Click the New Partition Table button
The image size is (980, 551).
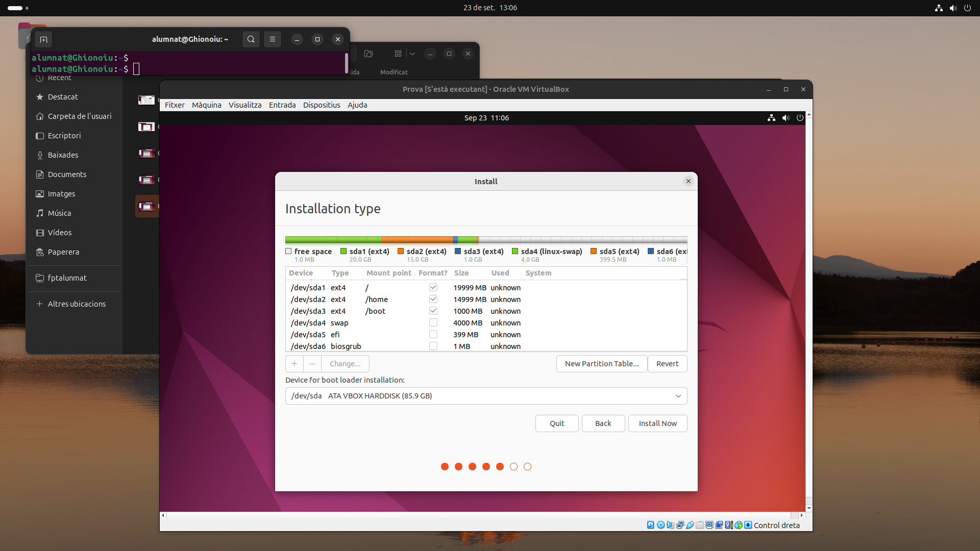(601, 364)
